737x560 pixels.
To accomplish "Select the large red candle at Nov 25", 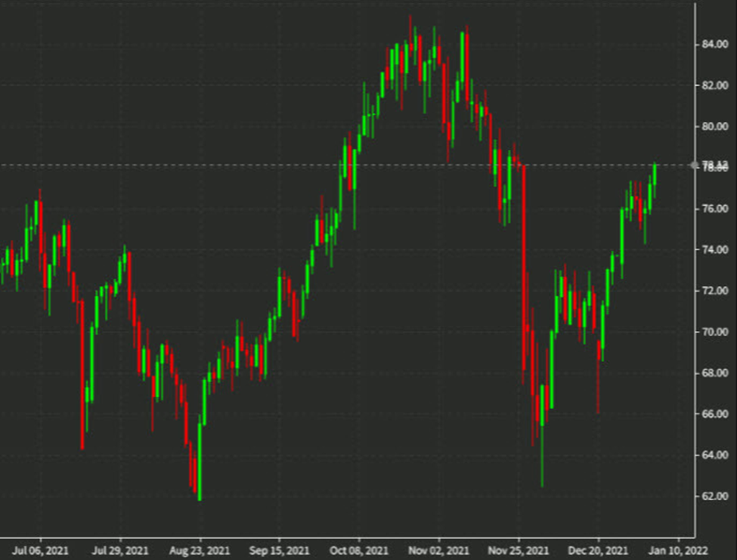I will pos(524,268).
